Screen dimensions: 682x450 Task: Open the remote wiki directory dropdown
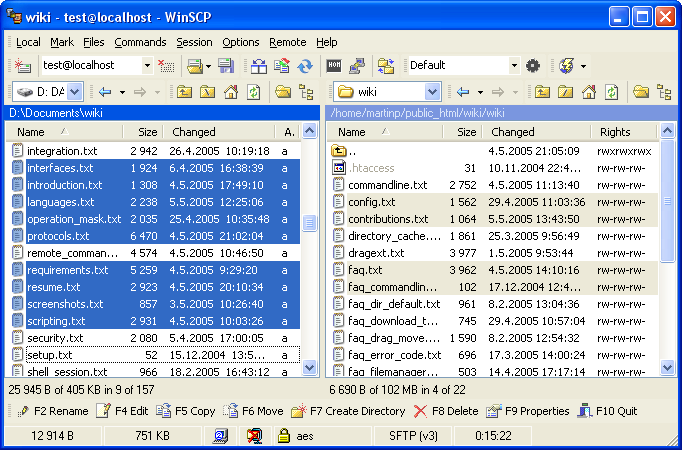tap(432, 92)
